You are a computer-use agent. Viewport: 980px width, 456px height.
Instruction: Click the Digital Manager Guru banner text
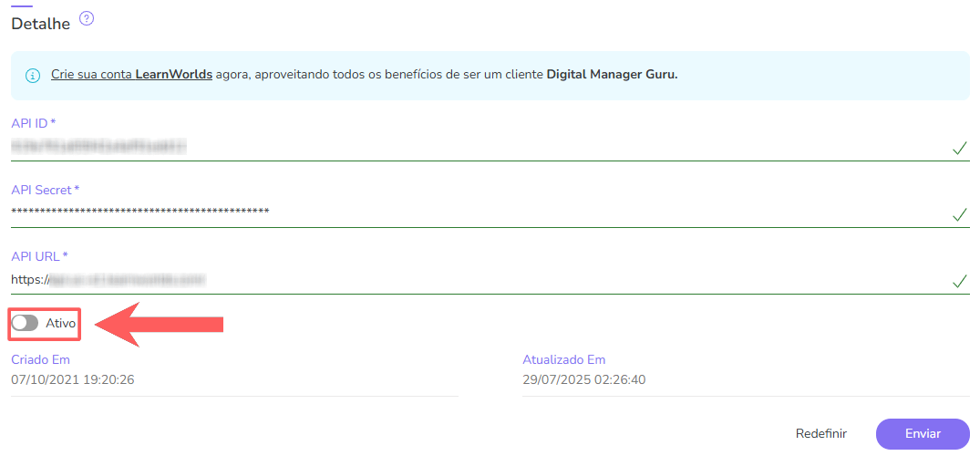coord(612,74)
